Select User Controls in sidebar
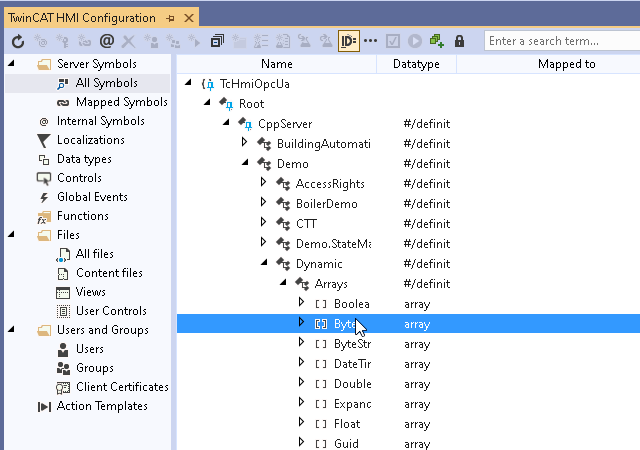Screen dimensions: 640x450 pyautogui.click(x=111, y=311)
